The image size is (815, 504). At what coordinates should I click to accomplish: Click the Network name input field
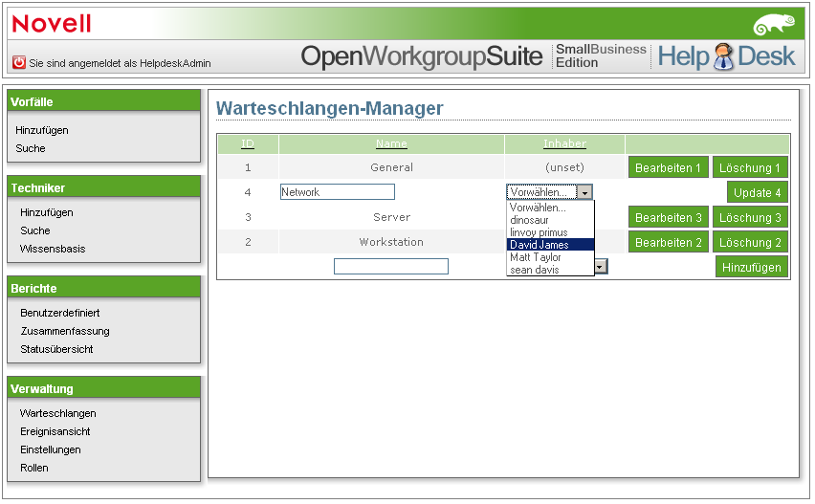[338, 192]
